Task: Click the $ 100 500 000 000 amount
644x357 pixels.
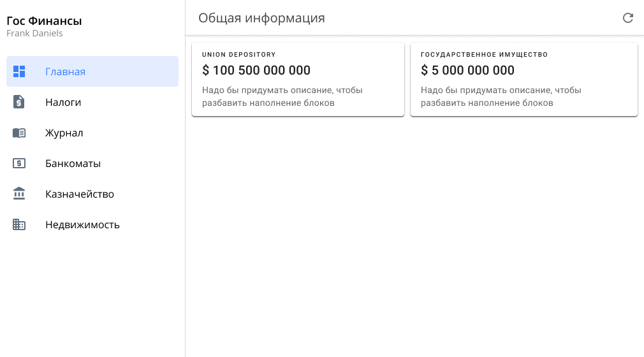Action: point(256,70)
